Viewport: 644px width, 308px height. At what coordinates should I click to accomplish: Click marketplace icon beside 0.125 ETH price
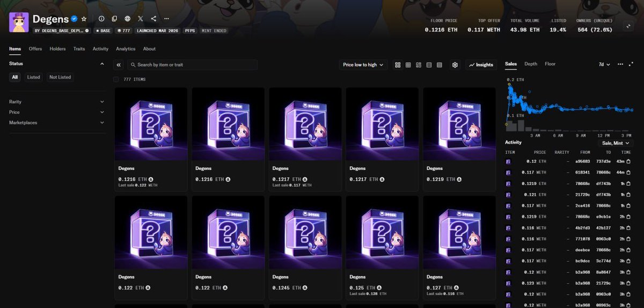point(378,288)
